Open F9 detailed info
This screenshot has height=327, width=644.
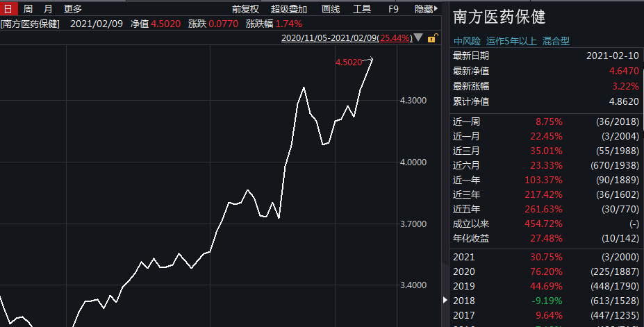(393, 8)
